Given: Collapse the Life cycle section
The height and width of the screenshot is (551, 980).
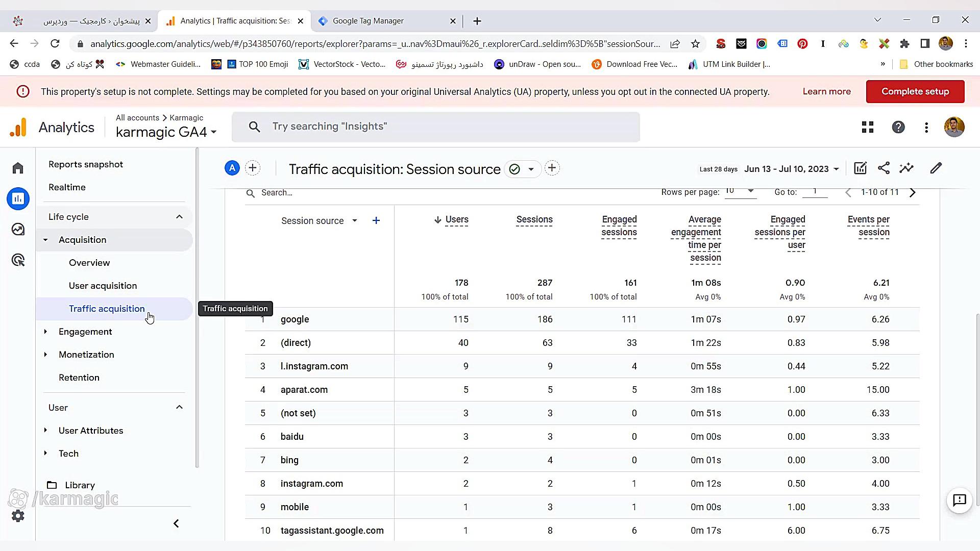Looking at the screenshot, I should (179, 217).
